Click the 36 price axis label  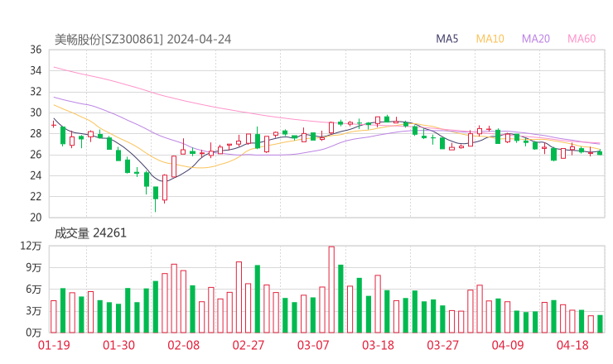tap(36, 50)
